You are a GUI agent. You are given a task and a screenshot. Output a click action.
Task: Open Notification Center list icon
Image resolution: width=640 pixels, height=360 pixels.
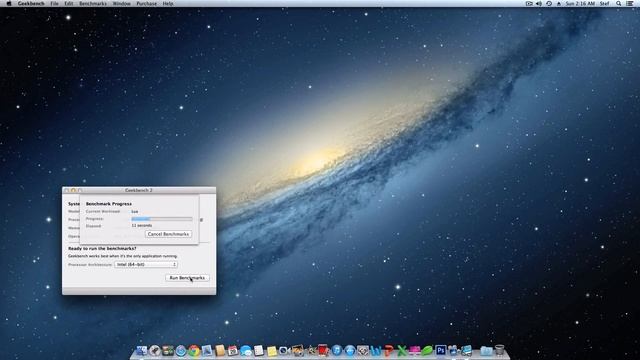[x=630, y=3]
